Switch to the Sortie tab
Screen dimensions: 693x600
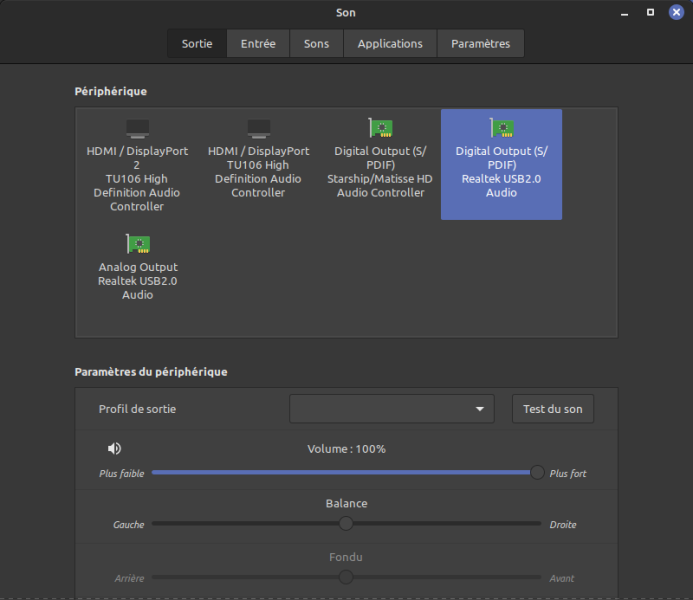[197, 44]
